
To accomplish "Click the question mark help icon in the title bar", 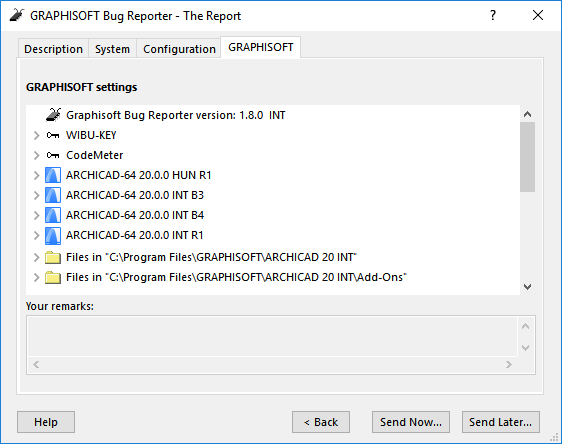I will click(x=493, y=15).
